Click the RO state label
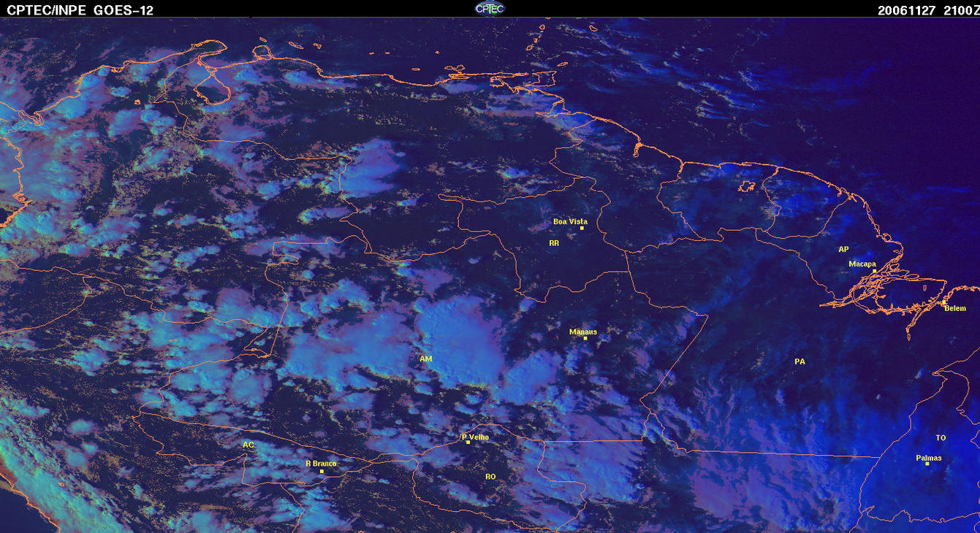This screenshot has width=980, height=533. [x=490, y=476]
